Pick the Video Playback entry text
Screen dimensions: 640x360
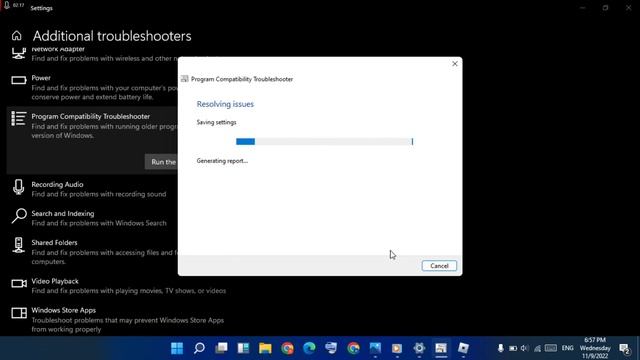[55, 281]
